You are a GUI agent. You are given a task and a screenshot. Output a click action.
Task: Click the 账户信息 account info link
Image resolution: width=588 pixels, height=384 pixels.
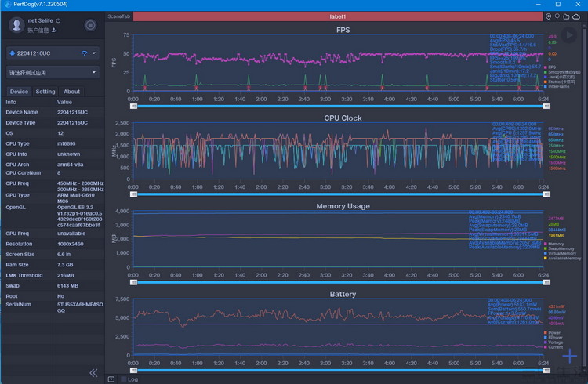click(x=38, y=31)
